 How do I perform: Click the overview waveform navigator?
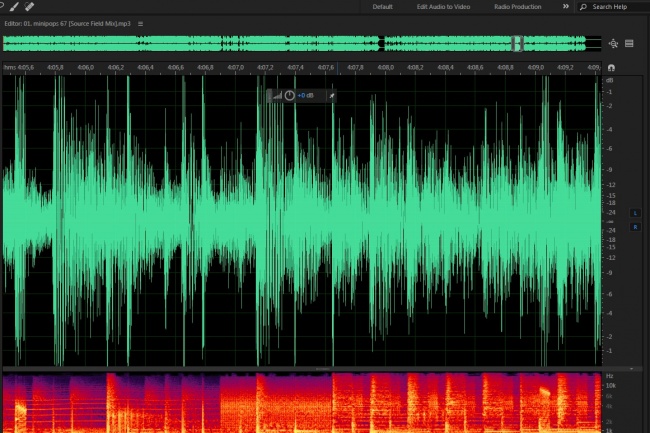(x=302, y=44)
